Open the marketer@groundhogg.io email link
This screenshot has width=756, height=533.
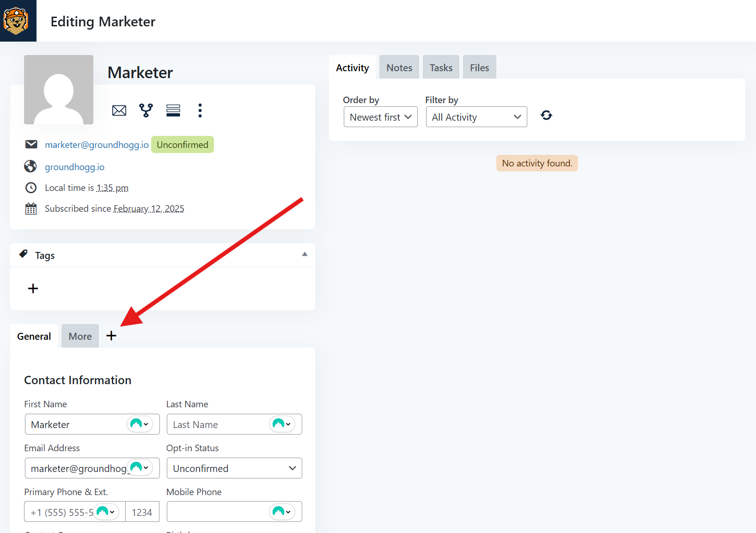[x=97, y=145]
